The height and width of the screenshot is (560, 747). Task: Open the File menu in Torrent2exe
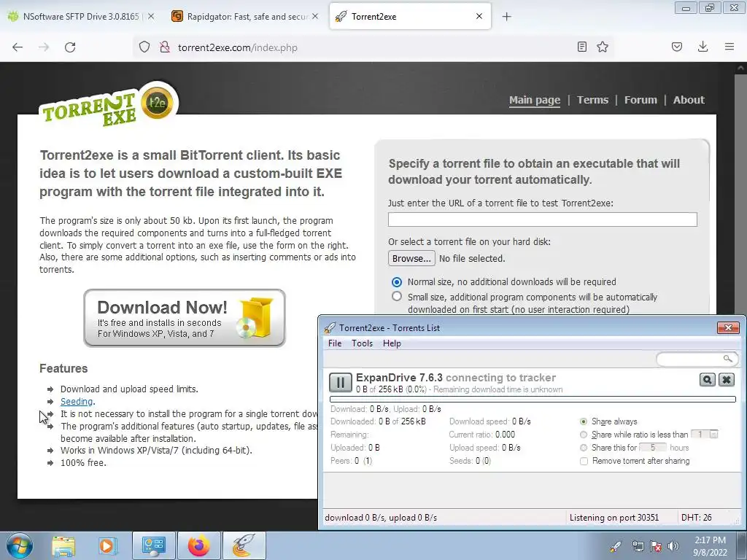pyautogui.click(x=335, y=343)
